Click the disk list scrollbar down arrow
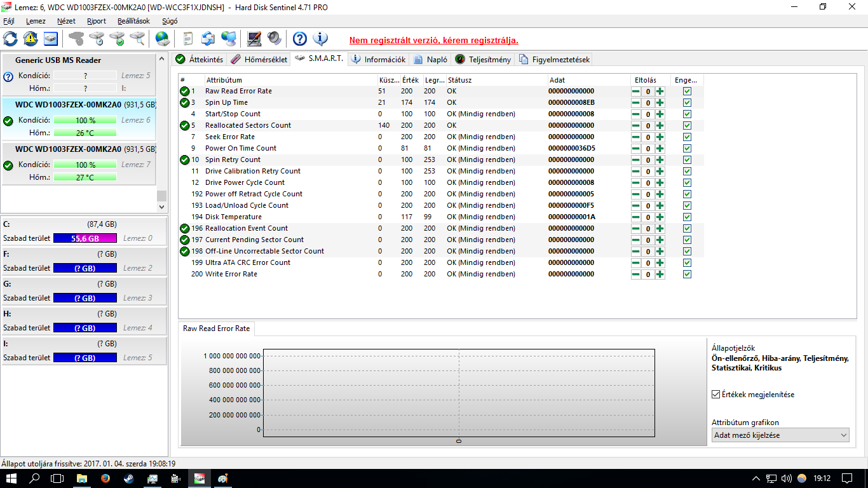868x488 pixels. pyautogui.click(x=161, y=207)
